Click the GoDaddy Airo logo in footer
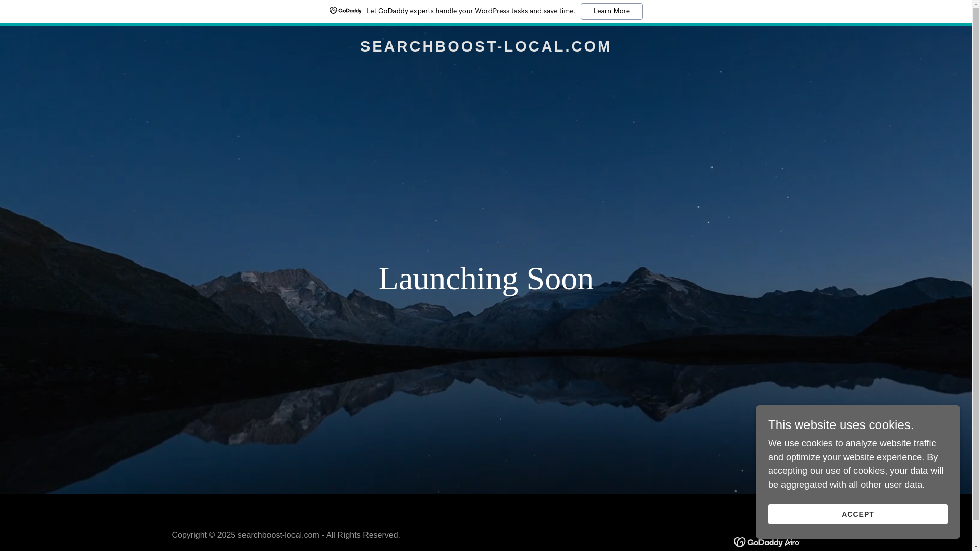980x551 pixels. [x=766, y=542]
